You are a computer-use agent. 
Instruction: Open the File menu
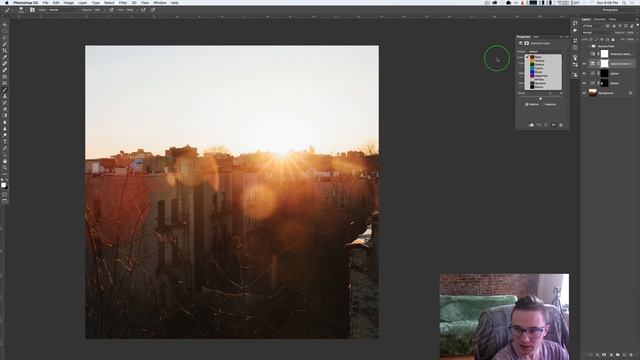pos(45,2)
